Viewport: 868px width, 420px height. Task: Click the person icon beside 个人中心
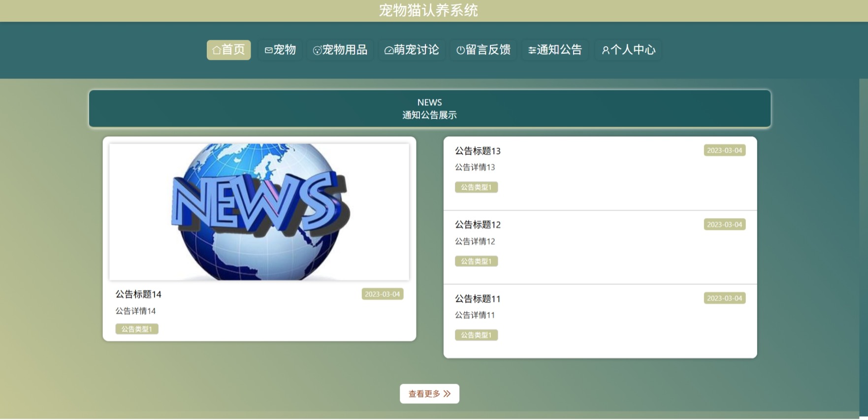point(606,50)
